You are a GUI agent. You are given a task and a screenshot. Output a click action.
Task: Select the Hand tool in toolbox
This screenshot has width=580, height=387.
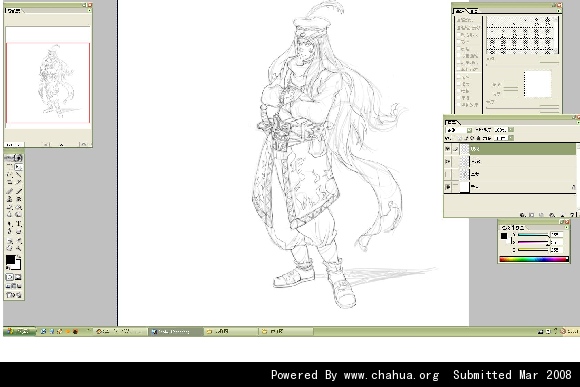(10, 248)
